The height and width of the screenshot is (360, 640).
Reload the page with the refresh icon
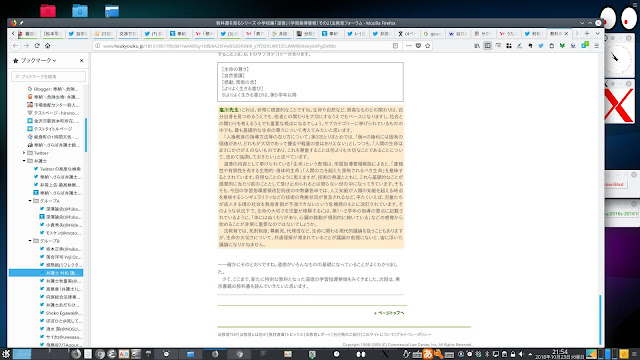(37, 46)
